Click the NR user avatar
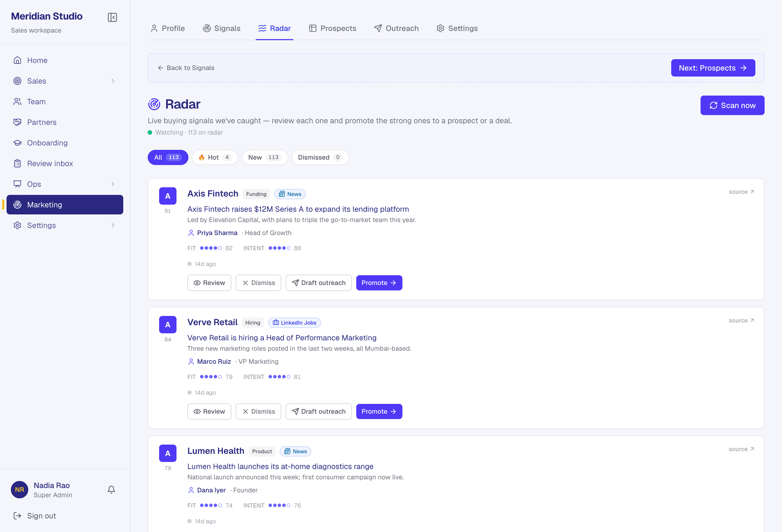This screenshot has height=532, width=782. [x=20, y=489]
